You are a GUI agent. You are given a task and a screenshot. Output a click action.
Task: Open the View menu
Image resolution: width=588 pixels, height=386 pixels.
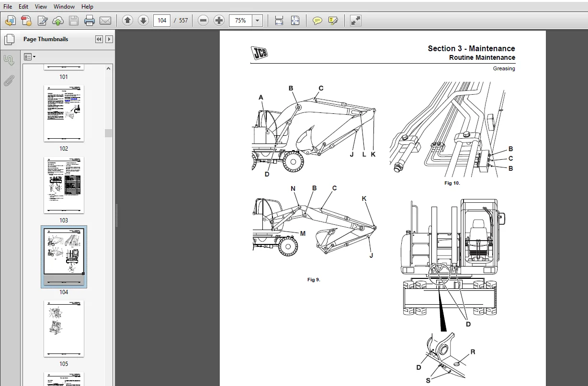click(41, 7)
